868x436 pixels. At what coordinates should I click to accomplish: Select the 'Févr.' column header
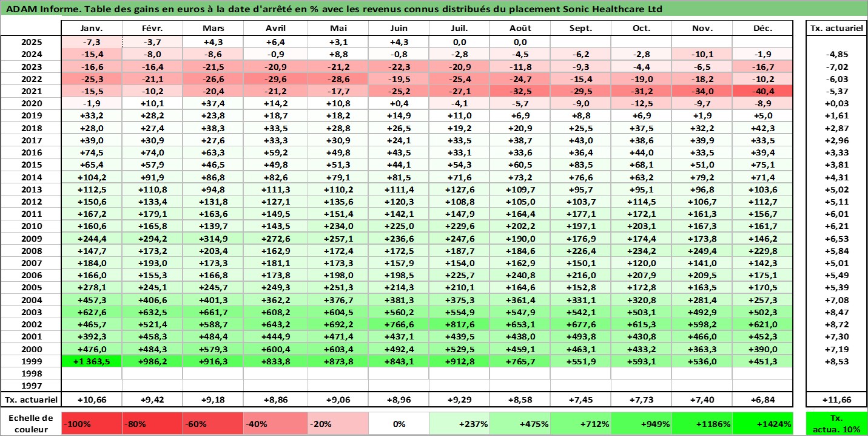pyautogui.click(x=153, y=29)
